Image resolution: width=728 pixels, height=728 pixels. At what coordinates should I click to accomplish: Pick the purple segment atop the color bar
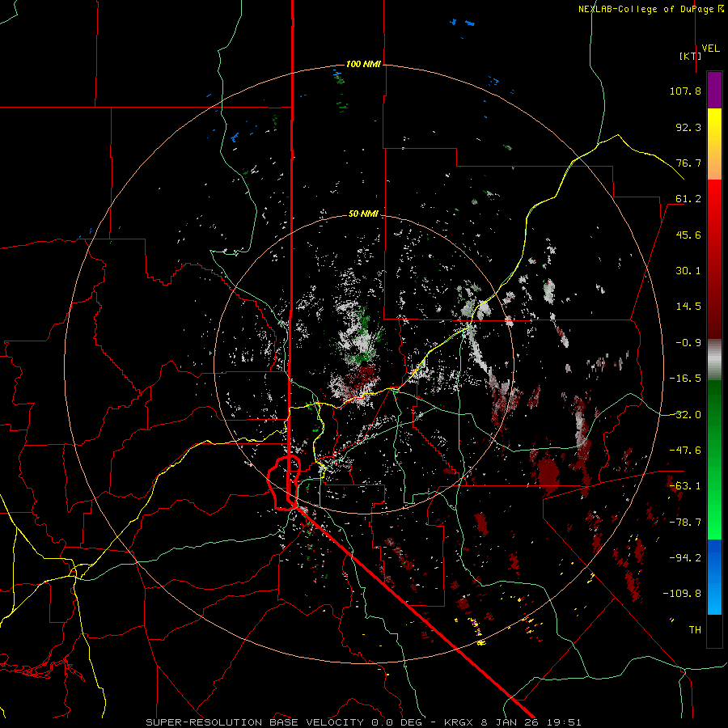coord(714,91)
